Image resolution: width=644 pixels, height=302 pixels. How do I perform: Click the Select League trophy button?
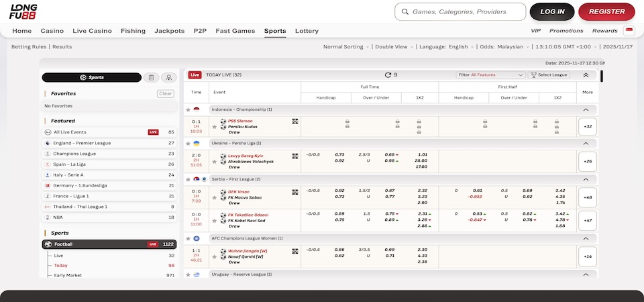point(549,74)
